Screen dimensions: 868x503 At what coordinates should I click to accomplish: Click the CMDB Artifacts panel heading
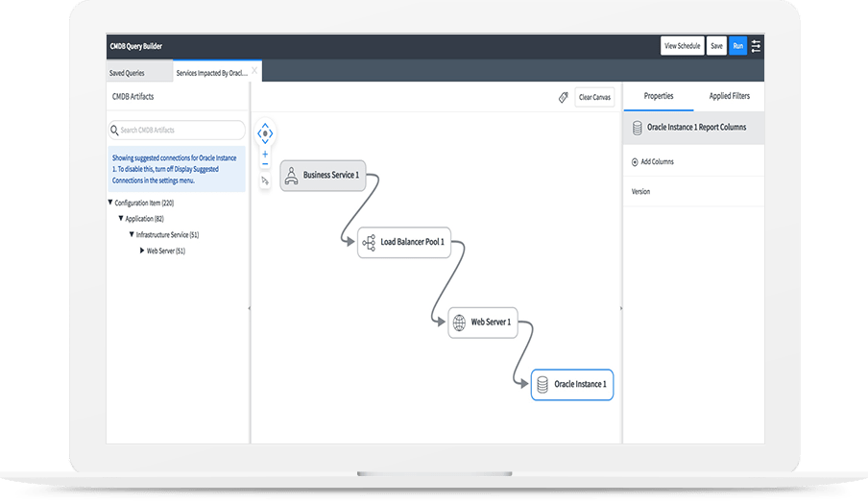pyautogui.click(x=133, y=97)
